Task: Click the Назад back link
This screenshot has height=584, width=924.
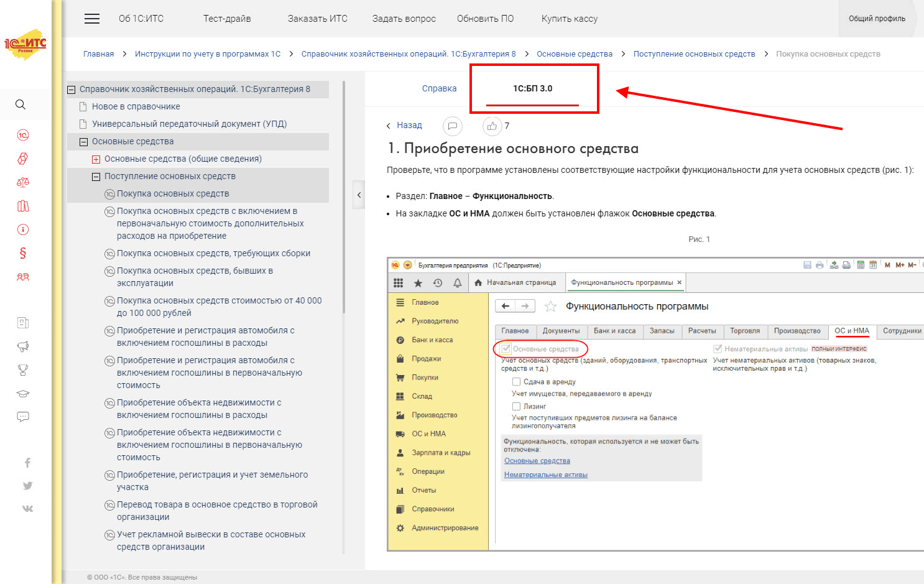Action: (409, 126)
